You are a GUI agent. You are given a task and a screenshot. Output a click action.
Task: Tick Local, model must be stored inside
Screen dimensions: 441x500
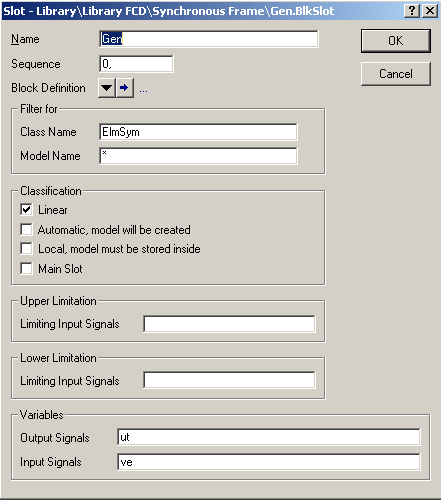click(26, 249)
